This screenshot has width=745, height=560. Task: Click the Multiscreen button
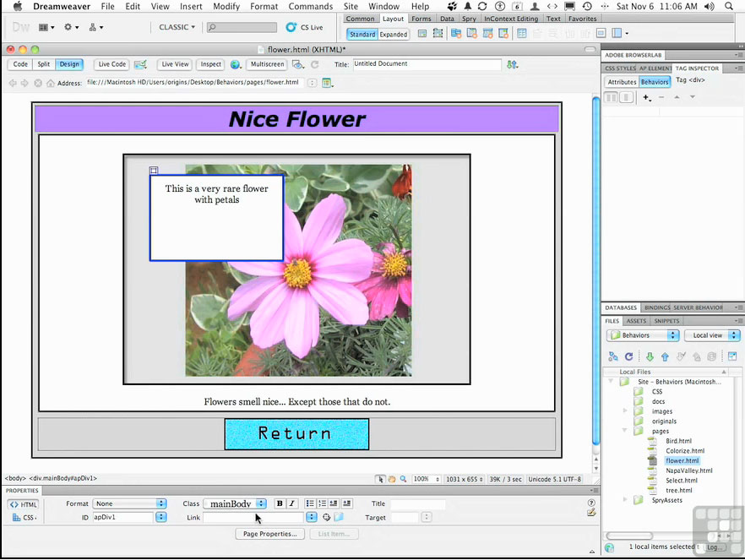click(267, 64)
